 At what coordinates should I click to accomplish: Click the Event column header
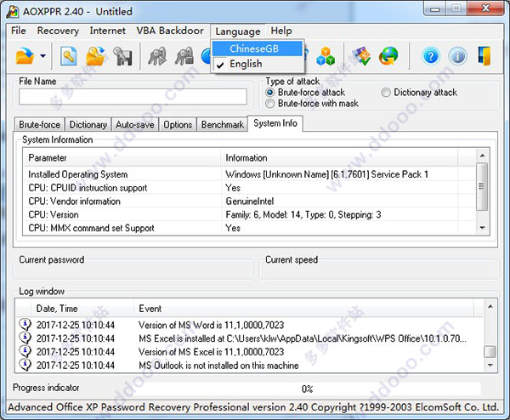point(303,309)
